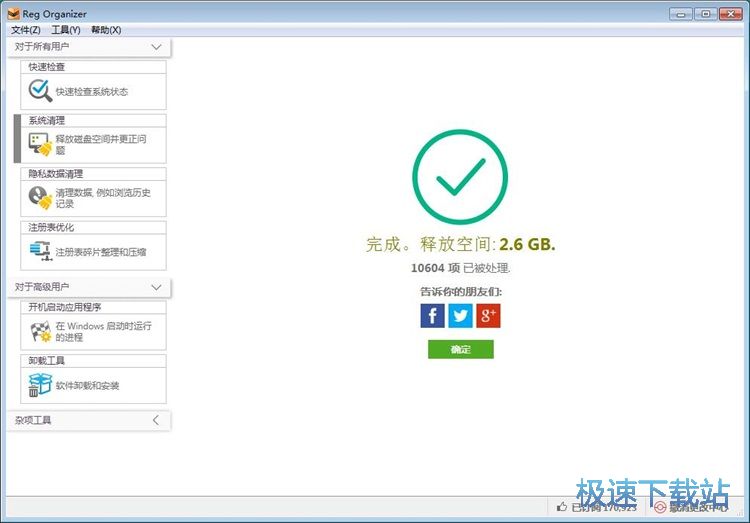
Task: Collapse the 对于所有用户 section
Action: click(156, 47)
